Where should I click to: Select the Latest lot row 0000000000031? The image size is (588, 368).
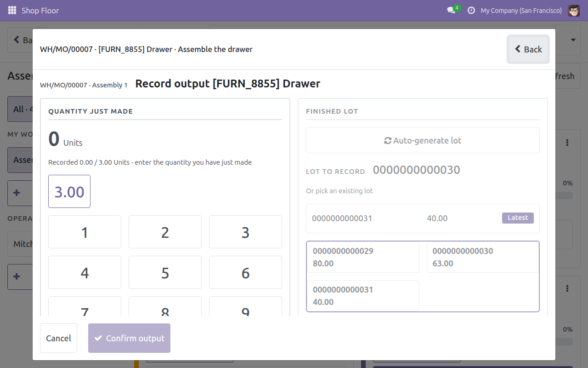click(423, 218)
